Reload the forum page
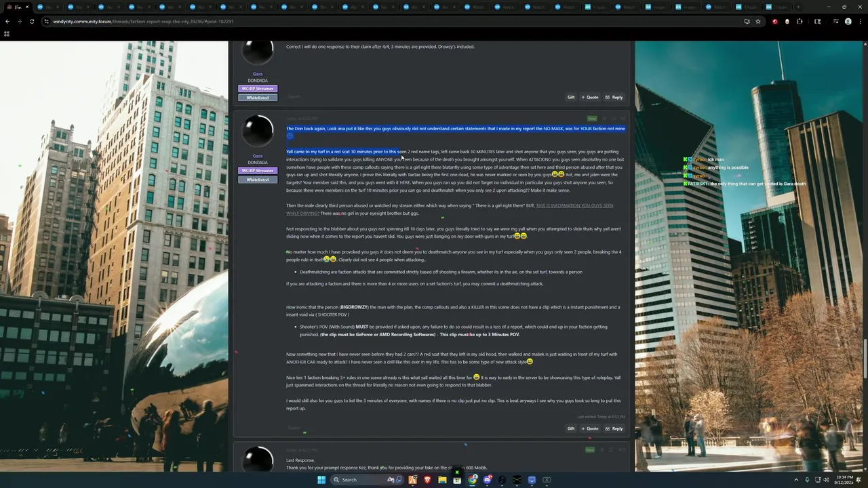This screenshot has width=868, height=488. pyautogui.click(x=32, y=21)
